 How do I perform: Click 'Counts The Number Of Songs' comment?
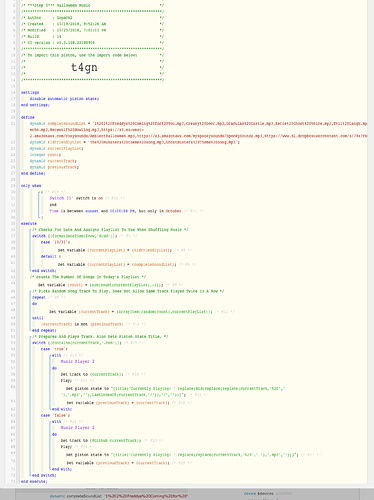click(88, 277)
